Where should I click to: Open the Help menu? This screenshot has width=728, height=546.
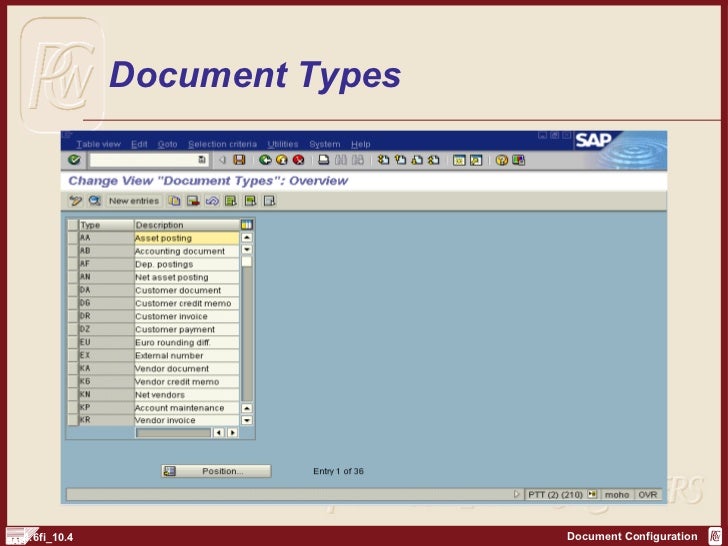click(x=360, y=144)
